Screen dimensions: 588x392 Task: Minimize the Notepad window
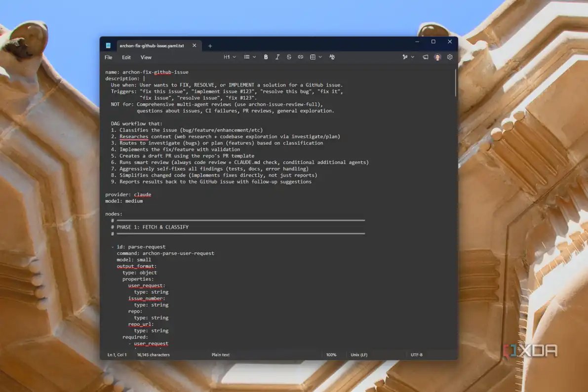(x=417, y=41)
